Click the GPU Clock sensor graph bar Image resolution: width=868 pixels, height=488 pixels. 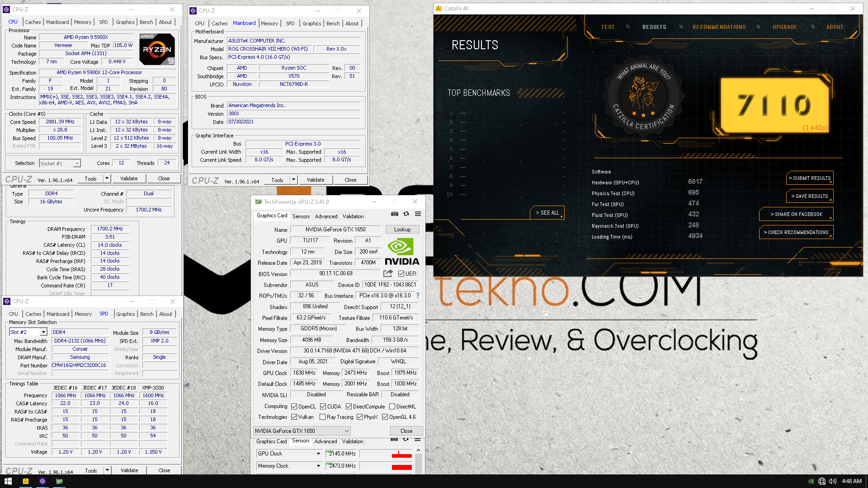tap(386, 454)
